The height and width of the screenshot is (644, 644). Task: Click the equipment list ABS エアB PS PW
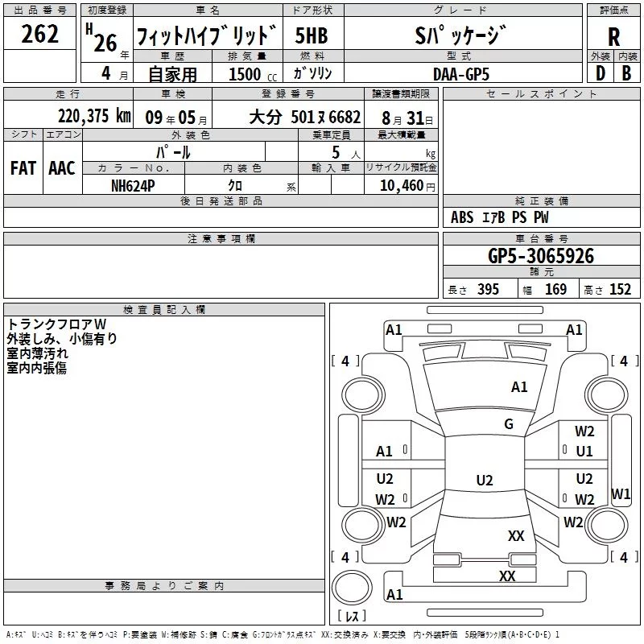tap(499, 217)
